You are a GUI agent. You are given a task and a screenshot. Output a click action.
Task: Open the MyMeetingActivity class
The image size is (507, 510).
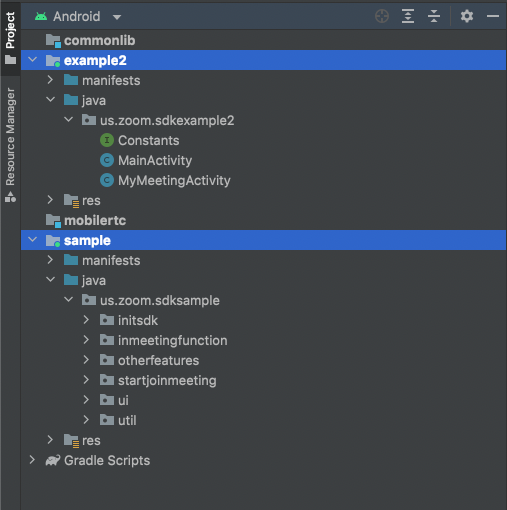tap(174, 180)
